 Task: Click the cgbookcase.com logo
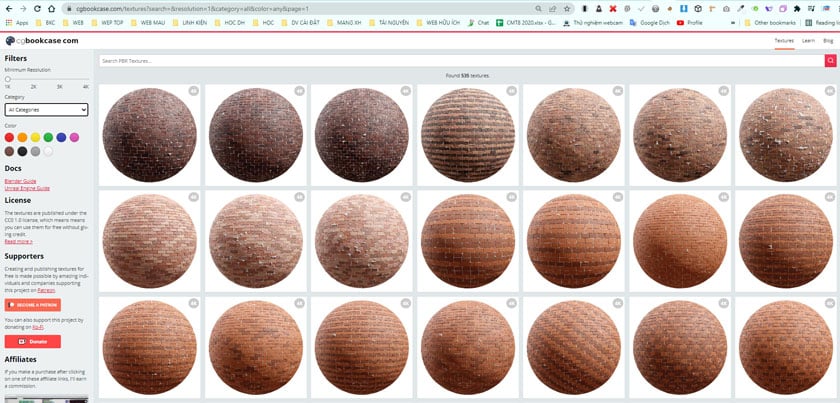[x=43, y=41]
